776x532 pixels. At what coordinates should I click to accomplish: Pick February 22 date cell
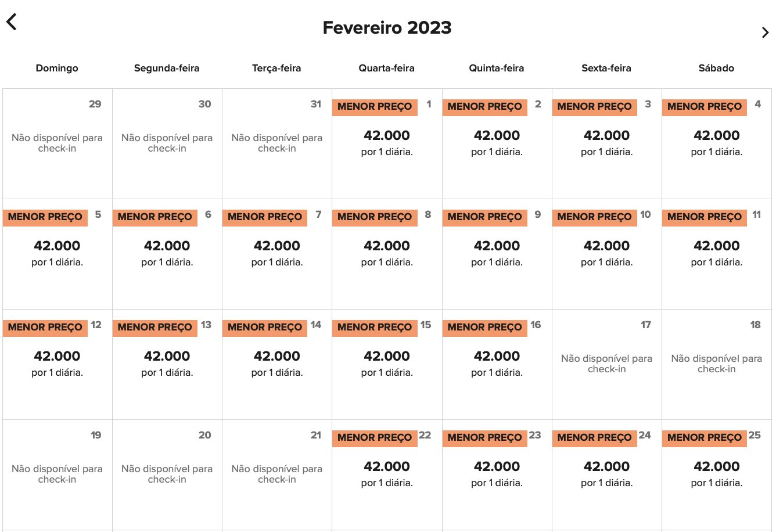click(387, 475)
